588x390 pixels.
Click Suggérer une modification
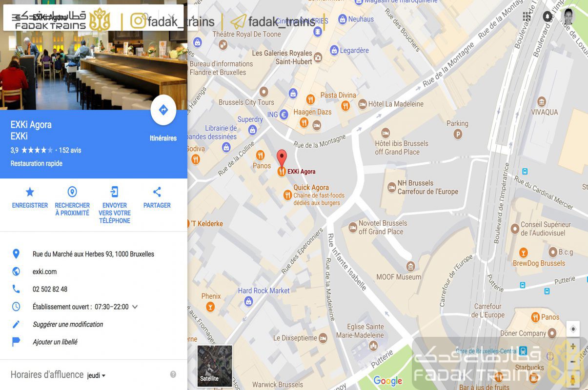tap(68, 324)
